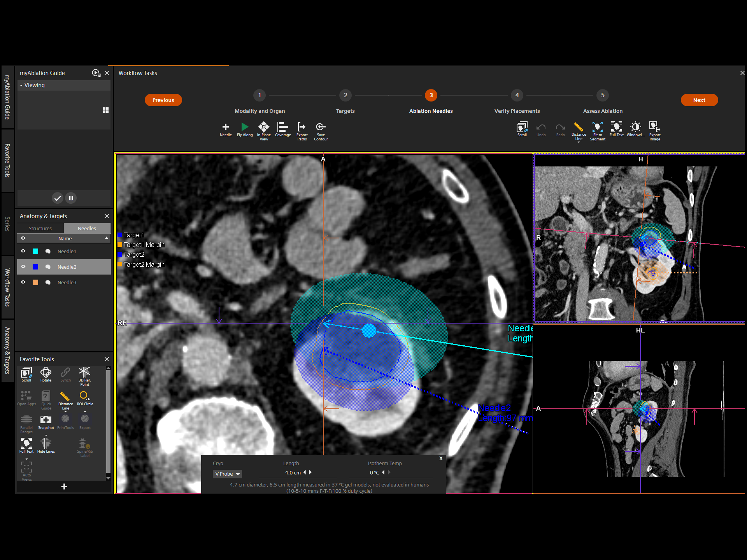Image resolution: width=747 pixels, height=560 pixels.
Task: Select Distance Line in workflow toolbar
Action: pos(579,131)
